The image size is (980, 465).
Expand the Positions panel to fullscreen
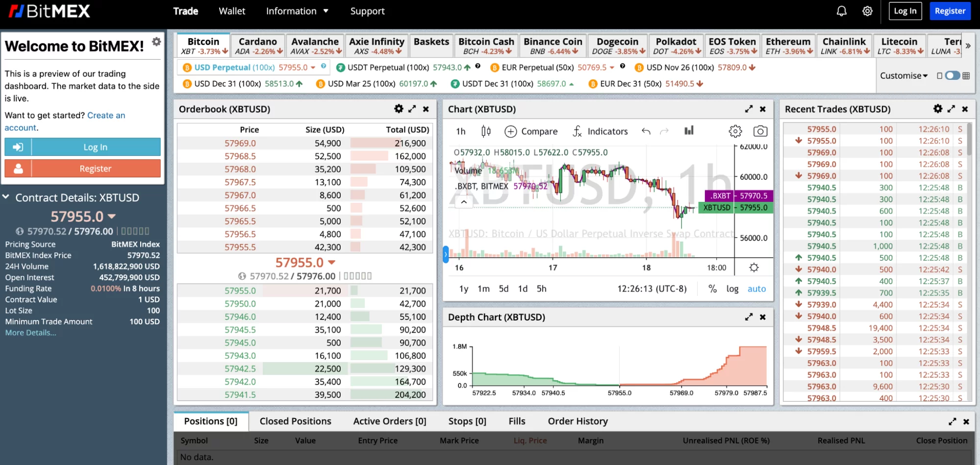click(x=952, y=421)
